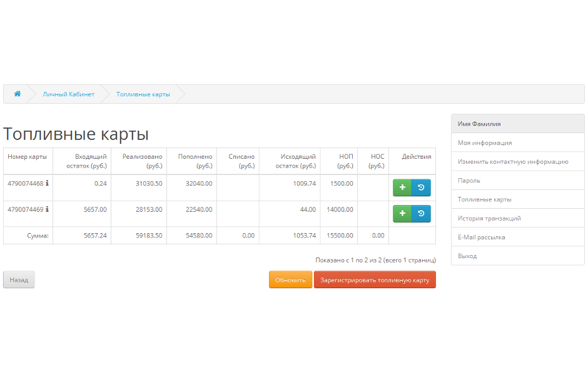Click total 1053.74 in sum row
The width and height of the screenshot is (588, 375).
pyautogui.click(x=305, y=235)
